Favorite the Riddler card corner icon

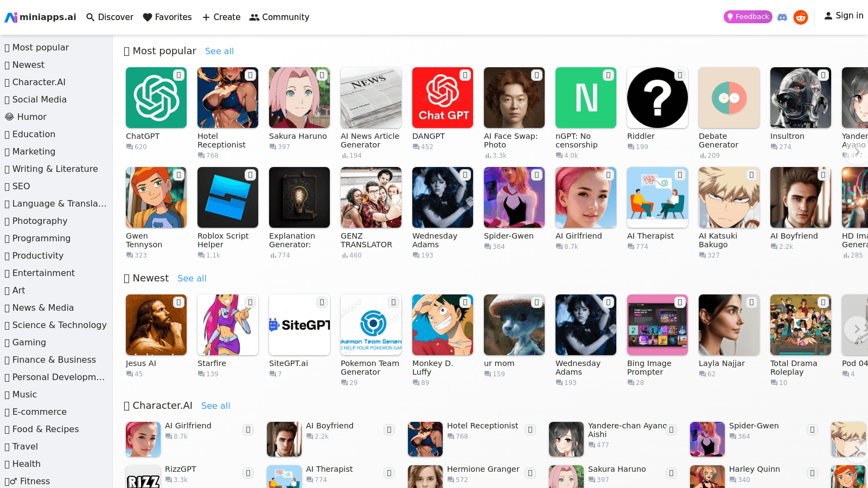[680, 75]
